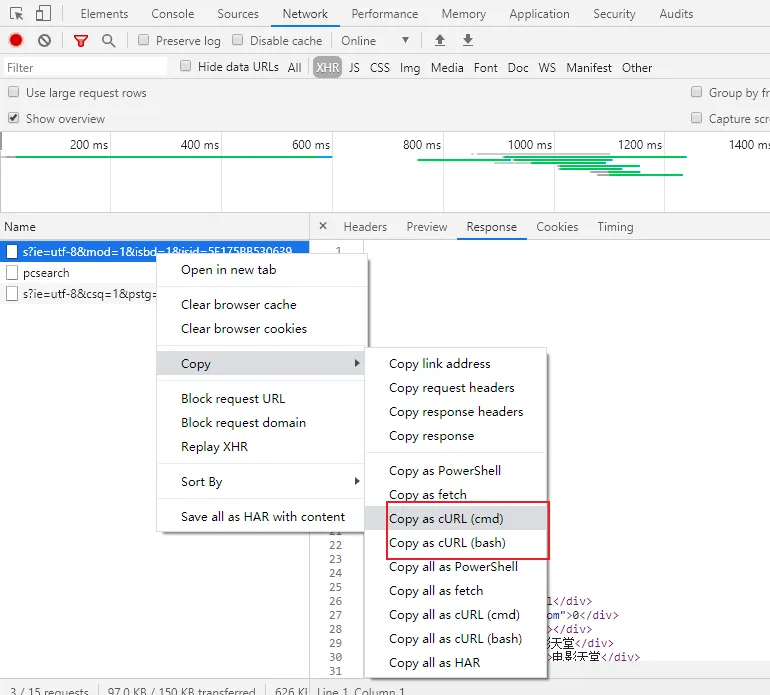
Task: Open the request Cookies tab
Action: pos(557,227)
